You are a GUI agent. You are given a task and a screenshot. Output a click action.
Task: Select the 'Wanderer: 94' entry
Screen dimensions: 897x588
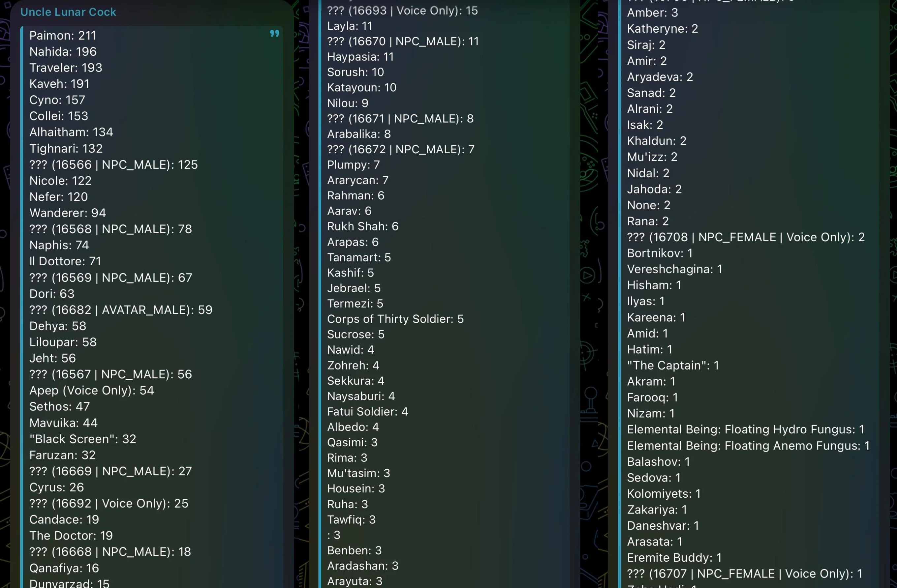tap(68, 213)
